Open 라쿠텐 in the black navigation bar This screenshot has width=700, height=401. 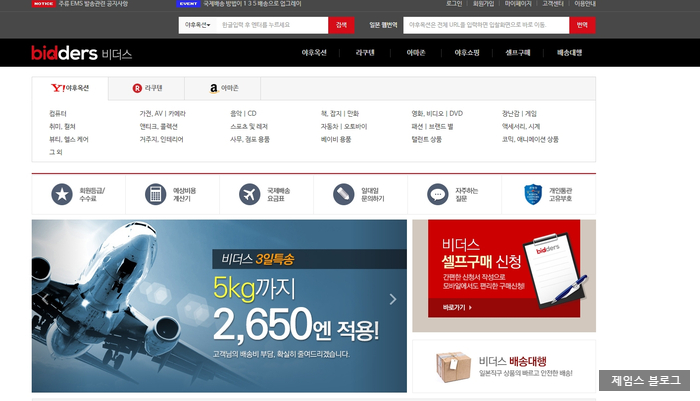pyautogui.click(x=365, y=53)
